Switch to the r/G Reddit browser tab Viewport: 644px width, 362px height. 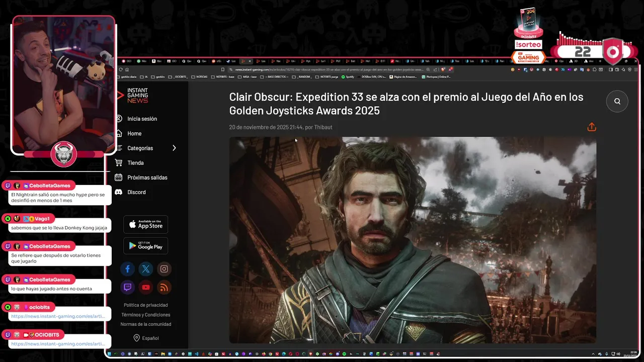217,61
